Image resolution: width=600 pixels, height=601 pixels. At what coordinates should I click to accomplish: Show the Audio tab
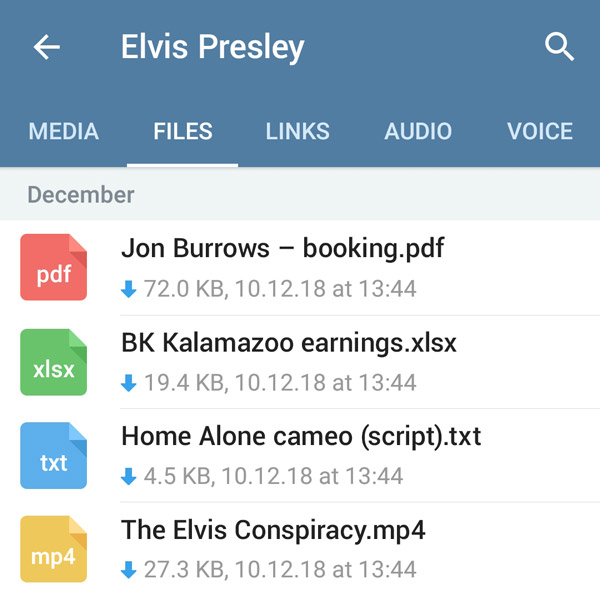418,131
